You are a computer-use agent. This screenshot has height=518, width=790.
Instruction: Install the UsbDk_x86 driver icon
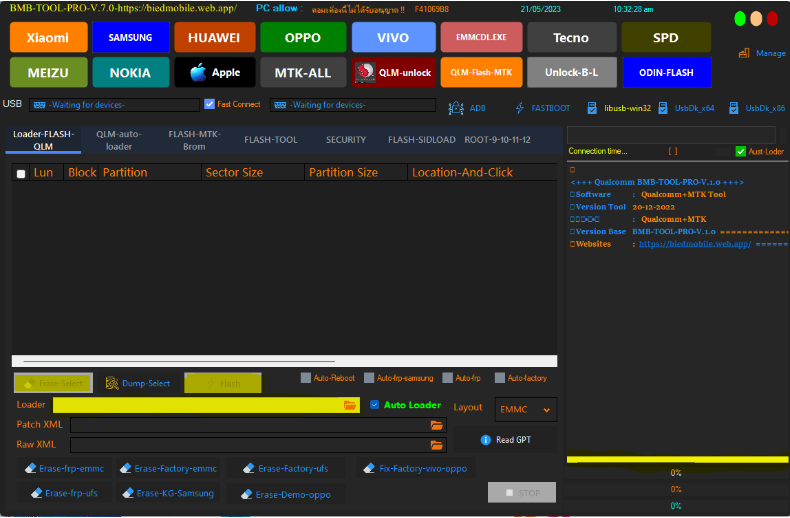click(734, 108)
